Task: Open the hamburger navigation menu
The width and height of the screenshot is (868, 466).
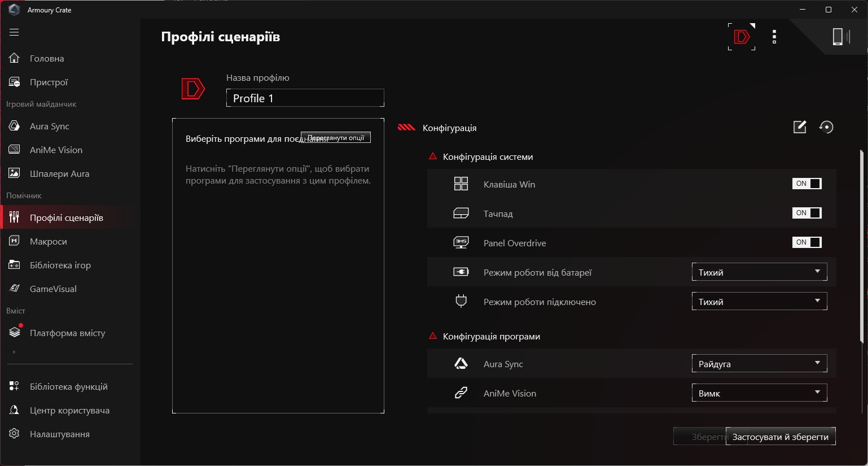Action: click(x=14, y=32)
